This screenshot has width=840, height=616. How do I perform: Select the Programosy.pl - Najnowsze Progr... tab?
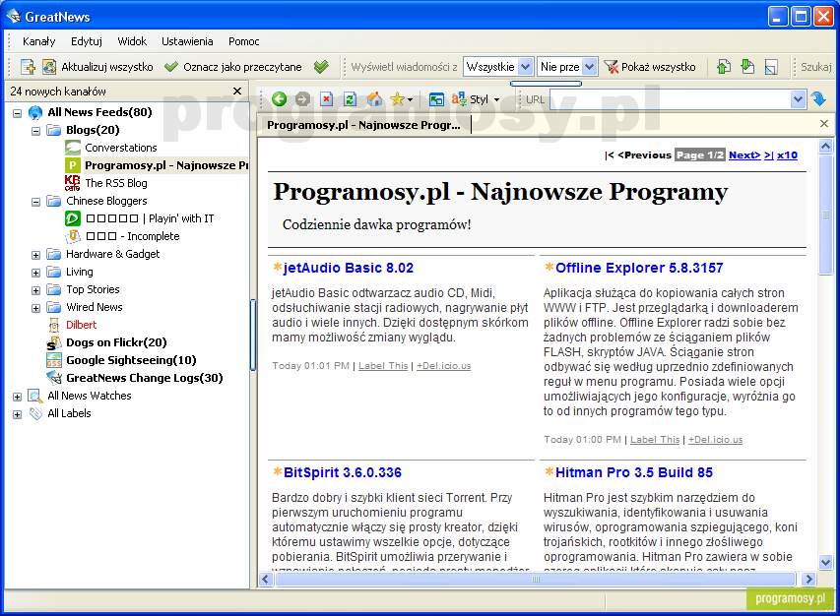pyautogui.click(x=363, y=125)
